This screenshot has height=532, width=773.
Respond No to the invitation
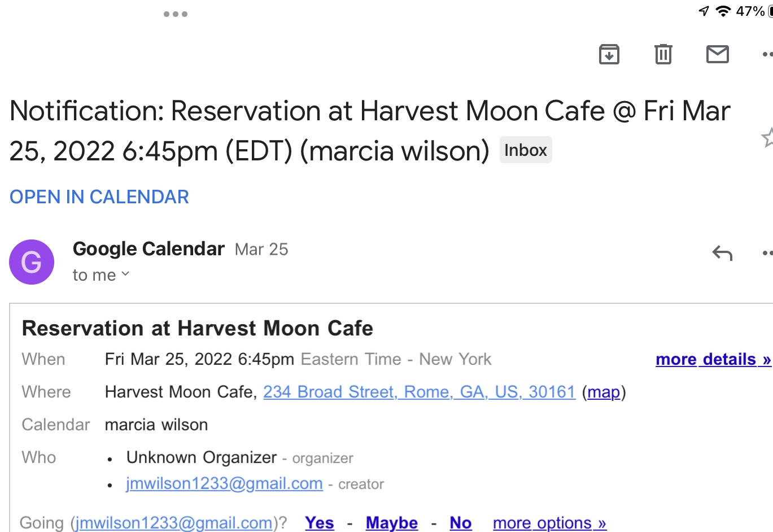pos(460,523)
